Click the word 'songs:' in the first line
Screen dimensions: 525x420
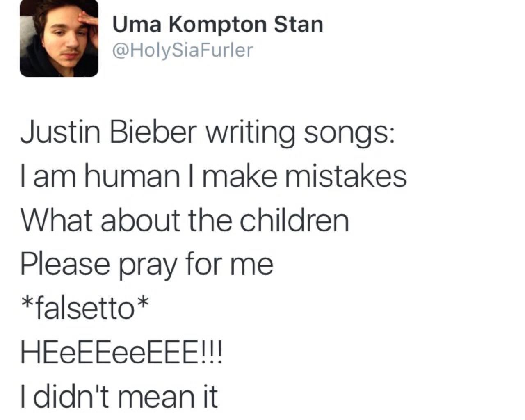point(349,134)
